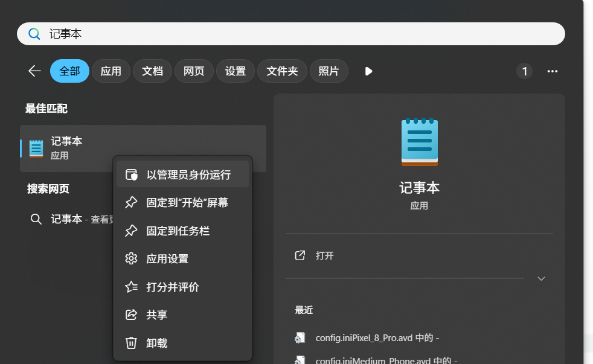Image resolution: width=593 pixels, height=364 pixels.
Task: Open recent file config.iniPixel_8_Pro.avd
Action: (x=377, y=337)
